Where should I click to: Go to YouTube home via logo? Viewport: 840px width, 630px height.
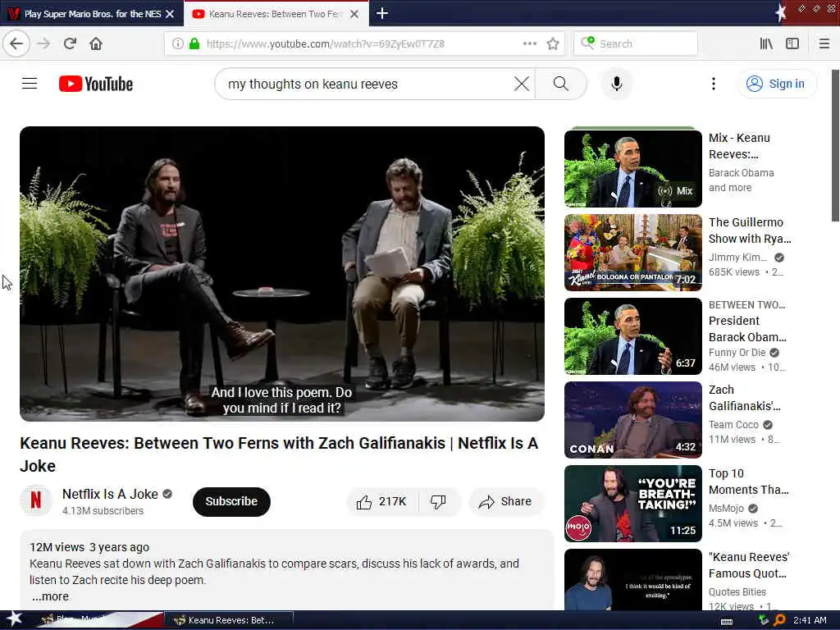click(x=96, y=84)
